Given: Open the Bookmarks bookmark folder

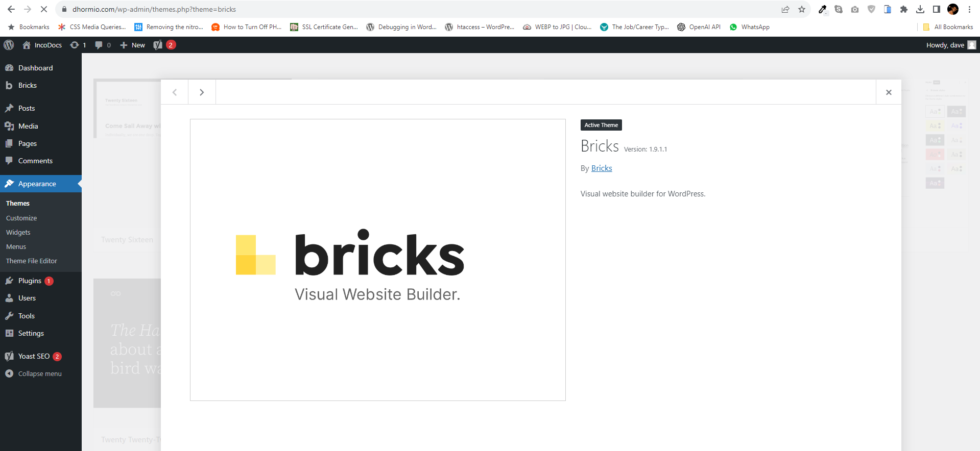Looking at the screenshot, I should coord(29,27).
